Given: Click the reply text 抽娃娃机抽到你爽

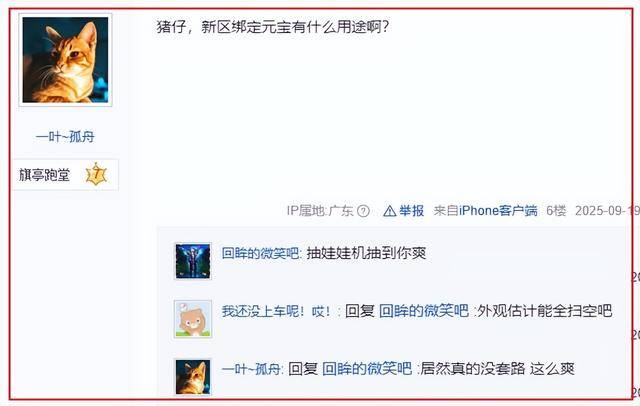Looking at the screenshot, I should pyautogui.click(x=366, y=253).
